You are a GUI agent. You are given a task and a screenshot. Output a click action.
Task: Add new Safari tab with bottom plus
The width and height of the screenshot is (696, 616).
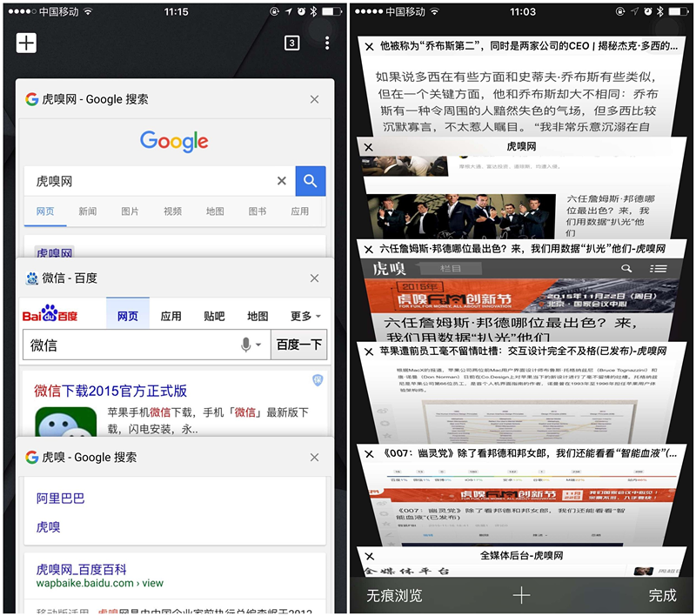click(x=521, y=596)
